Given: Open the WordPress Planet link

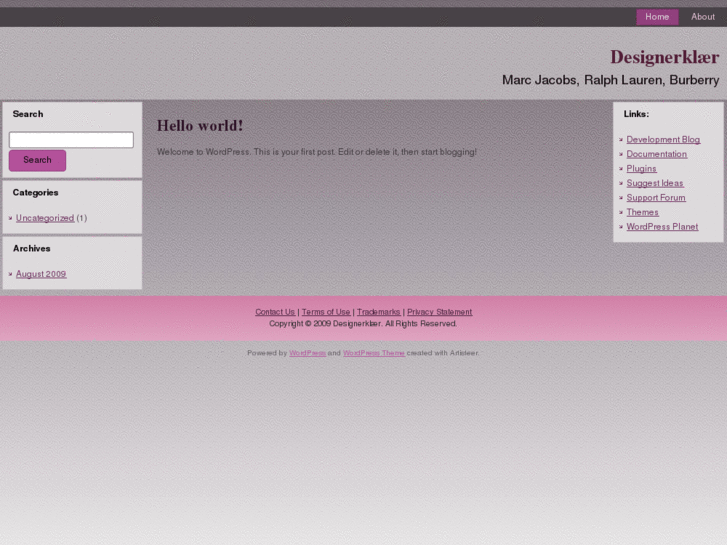Looking at the screenshot, I should tap(662, 227).
